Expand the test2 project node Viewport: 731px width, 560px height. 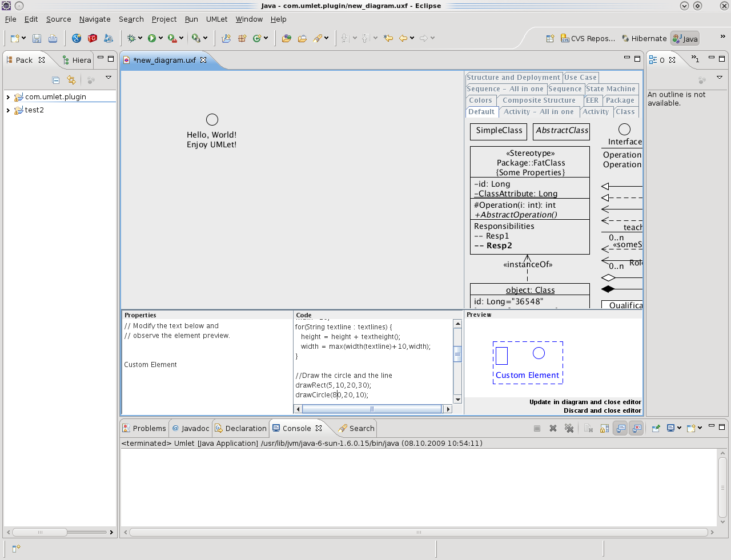point(8,110)
